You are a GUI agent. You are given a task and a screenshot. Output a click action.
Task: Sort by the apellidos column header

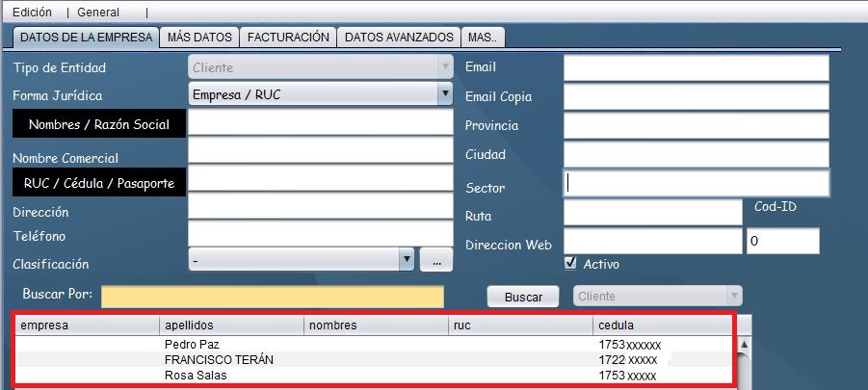pos(231,325)
